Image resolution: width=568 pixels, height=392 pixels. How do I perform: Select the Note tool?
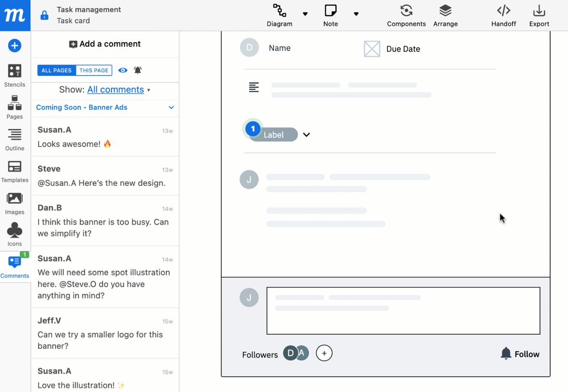coord(330,15)
